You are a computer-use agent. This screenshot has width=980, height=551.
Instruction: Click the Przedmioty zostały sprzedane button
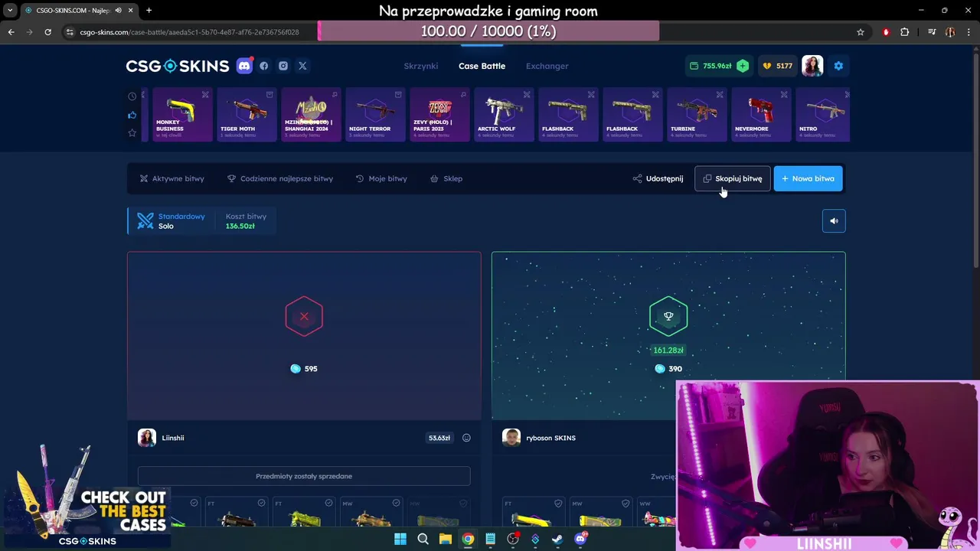click(304, 476)
